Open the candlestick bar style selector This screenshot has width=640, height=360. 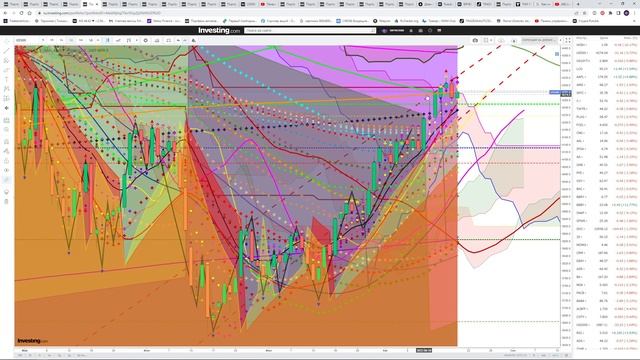coord(107,40)
